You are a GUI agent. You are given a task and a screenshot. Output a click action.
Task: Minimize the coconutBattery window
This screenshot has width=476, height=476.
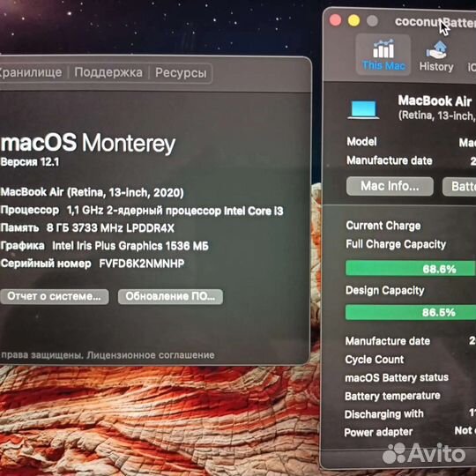tap(353, 20)
